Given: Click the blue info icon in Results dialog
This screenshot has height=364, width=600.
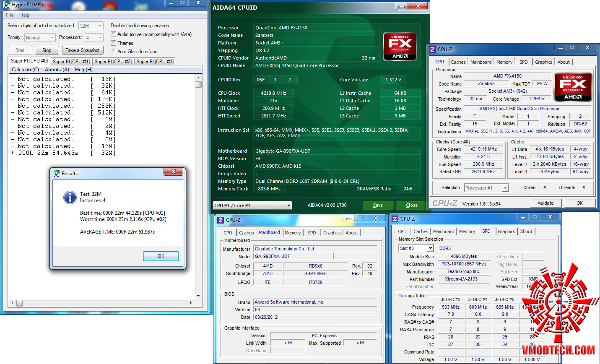Looking at the screenshot, I should [70, 197].
